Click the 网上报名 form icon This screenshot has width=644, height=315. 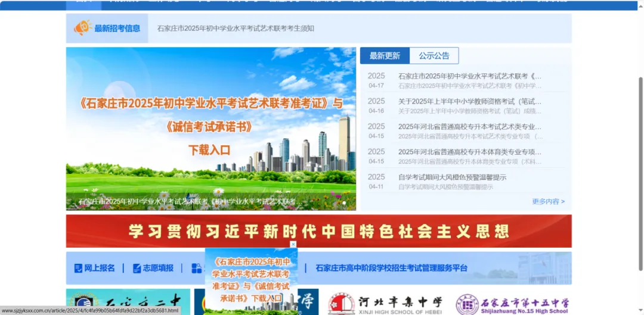pyautogui.click(x=78, y=268)
